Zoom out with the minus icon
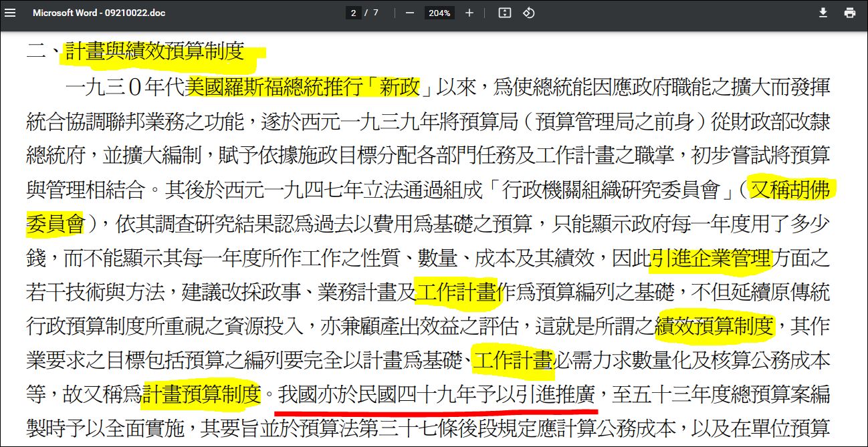 (x=410, y=13)
